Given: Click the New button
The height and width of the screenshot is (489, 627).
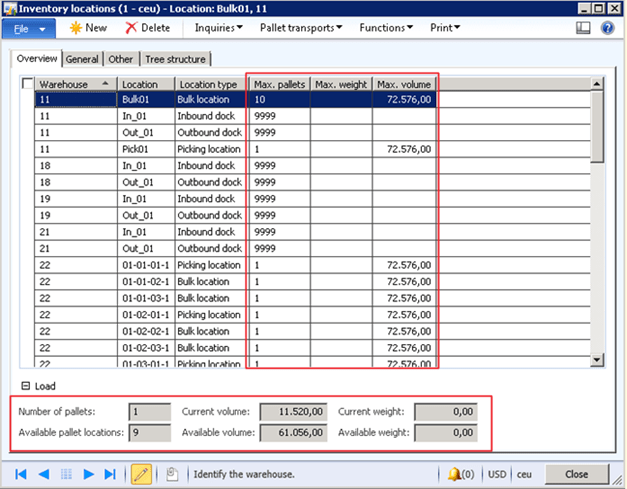Looking at the screenshot, I should point(88,28).
